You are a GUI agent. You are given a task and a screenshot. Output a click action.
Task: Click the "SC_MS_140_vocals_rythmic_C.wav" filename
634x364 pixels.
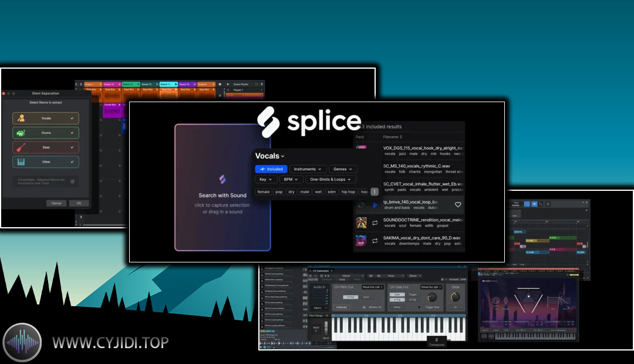coord(416,166)
